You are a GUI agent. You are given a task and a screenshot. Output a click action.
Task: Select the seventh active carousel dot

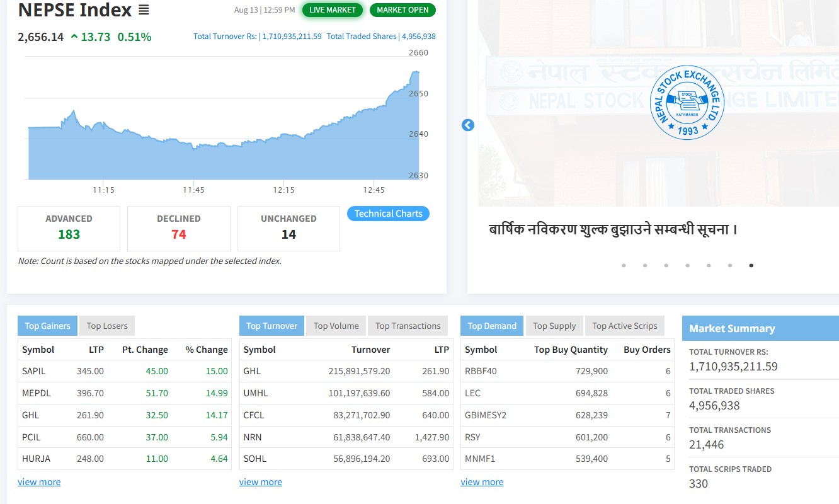pos(751,265)
